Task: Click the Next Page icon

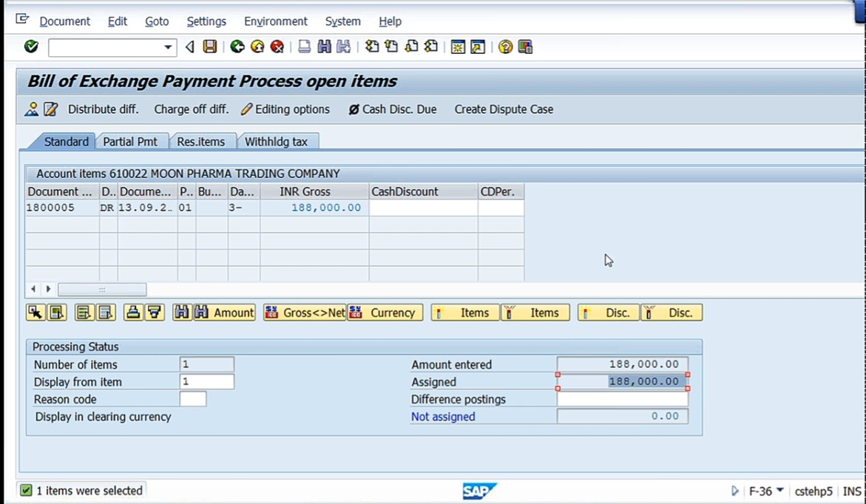Action: pyautogui.click(x=411, y=47)
